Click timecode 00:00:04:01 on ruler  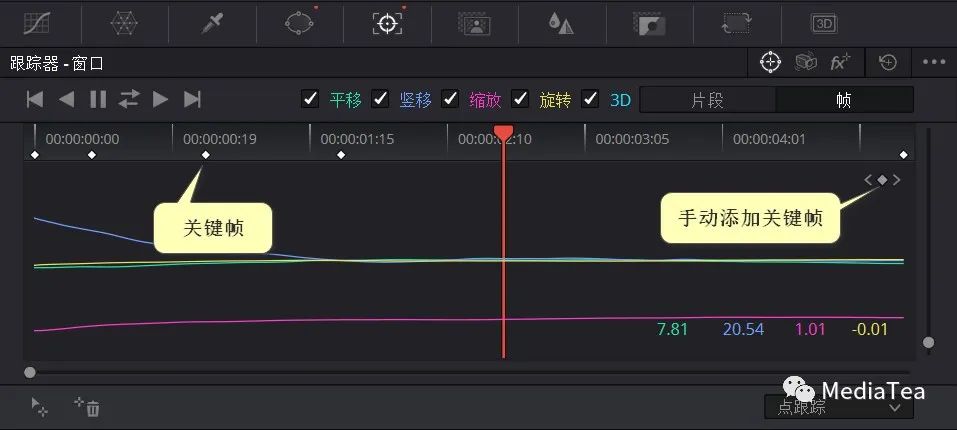click(x=769, y=139)
